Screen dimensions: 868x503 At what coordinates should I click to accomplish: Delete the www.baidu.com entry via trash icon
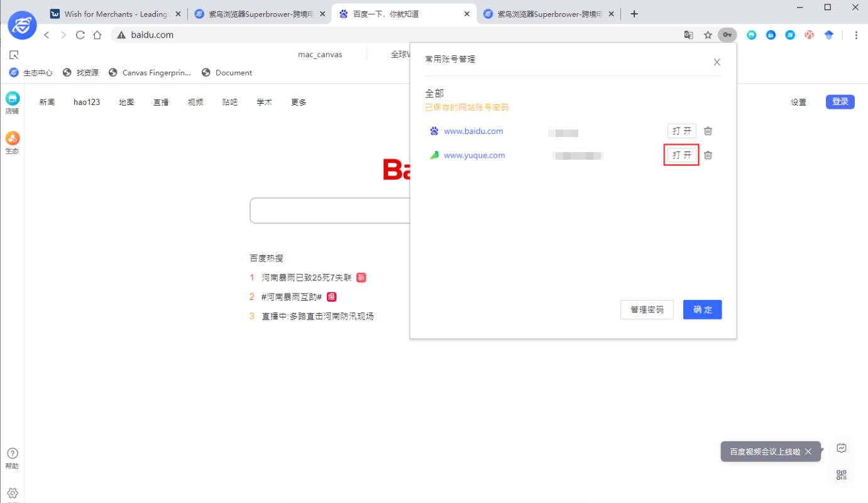click(708, 131)
